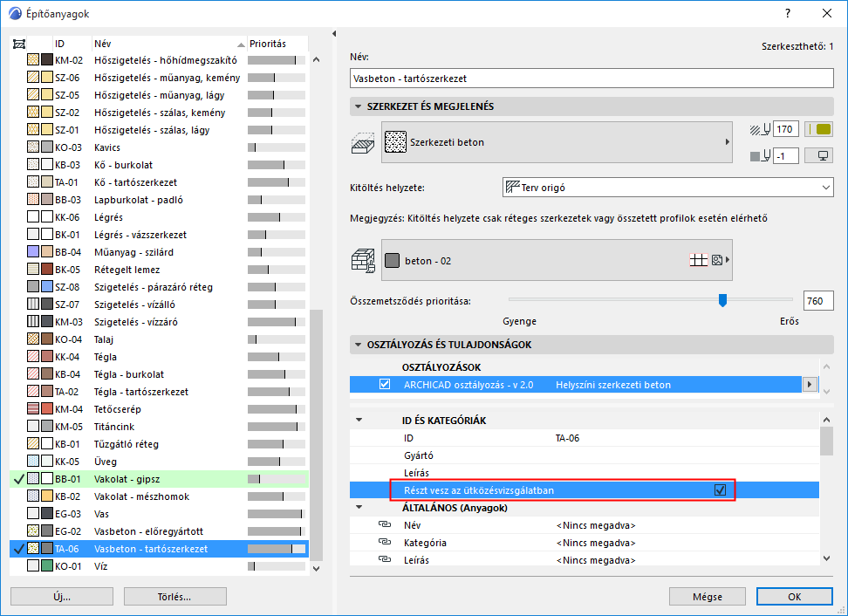Select the Üveg material row
This screenshot has height=616, width=848.
(159, 462)
